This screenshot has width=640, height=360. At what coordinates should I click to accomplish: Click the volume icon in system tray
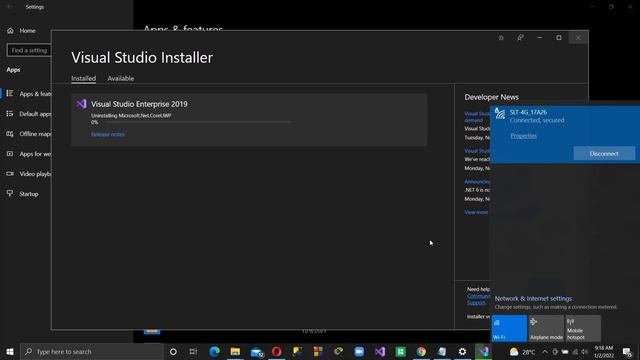(584, 352)
